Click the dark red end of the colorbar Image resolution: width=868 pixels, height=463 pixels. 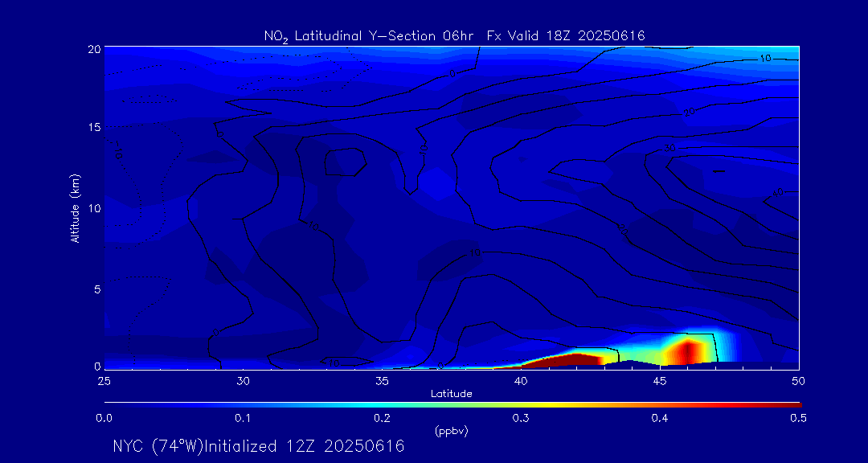(789, 405)
